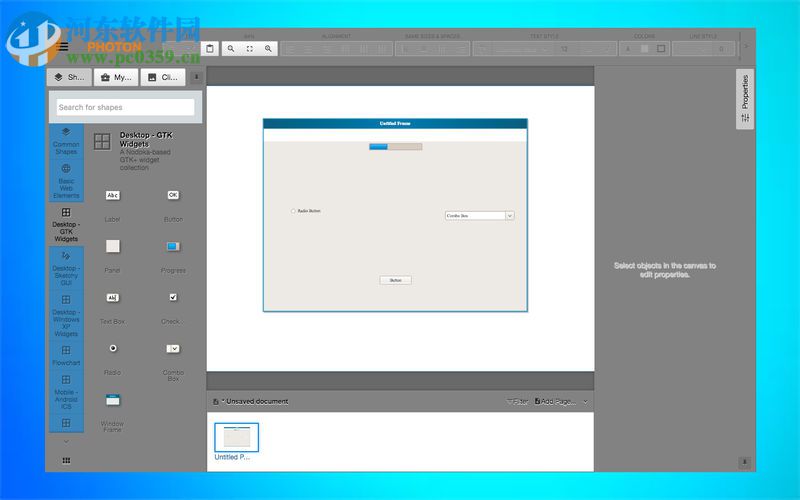
Task: Click the sliders icon under Properties
Action: (745, 118)
